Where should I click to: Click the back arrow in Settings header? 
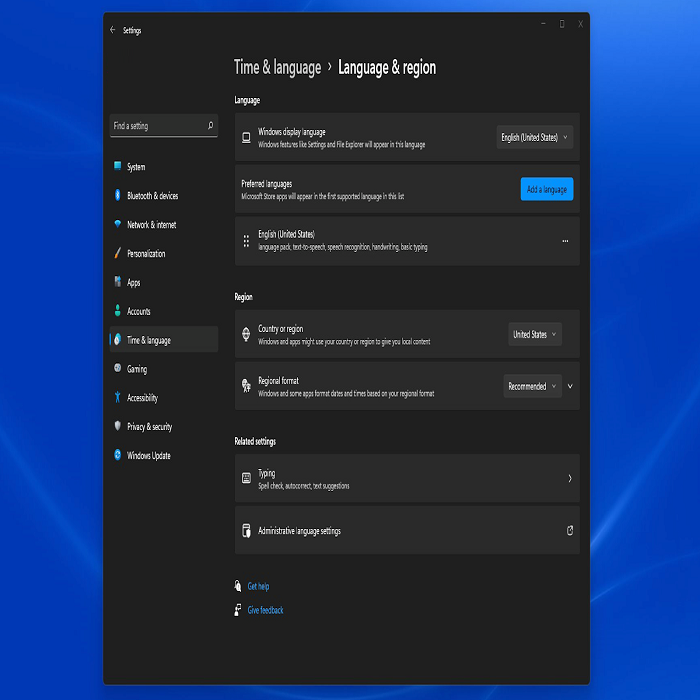[112, 30]
